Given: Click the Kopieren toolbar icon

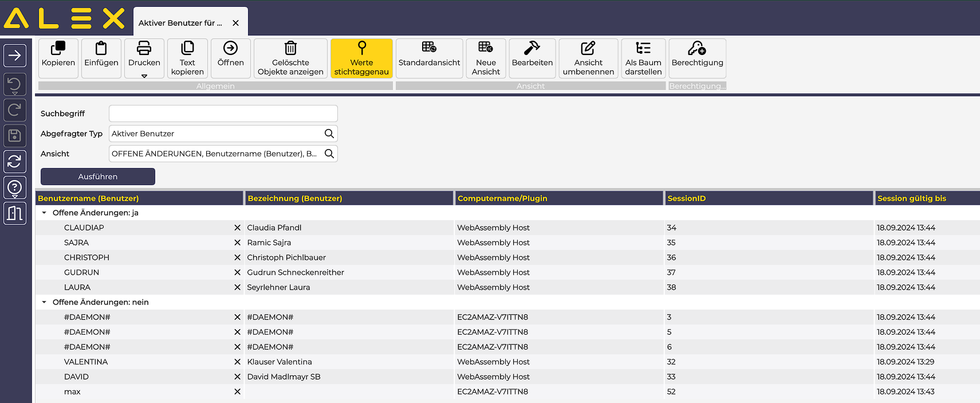Looking at the screenshot, I should pos(58,49).
